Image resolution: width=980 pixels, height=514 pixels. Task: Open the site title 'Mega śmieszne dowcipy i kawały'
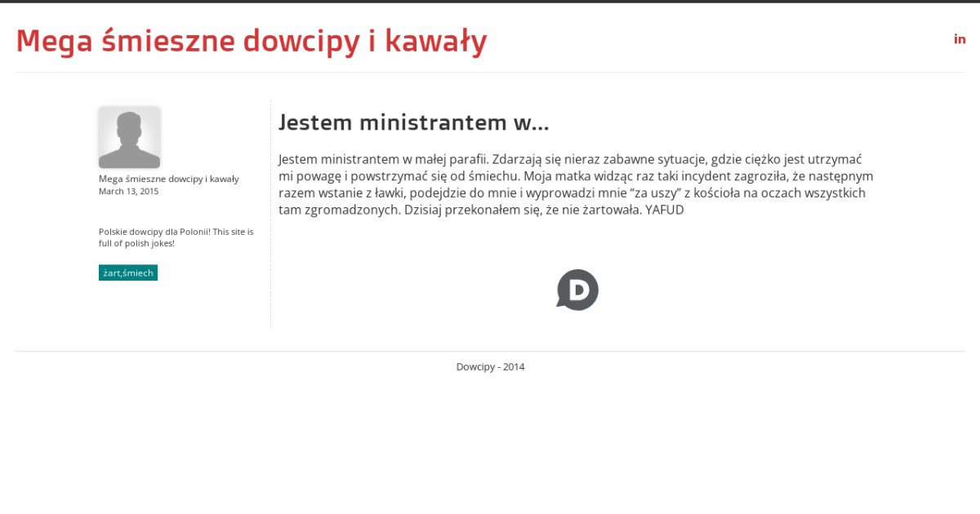tap(252, 41)
